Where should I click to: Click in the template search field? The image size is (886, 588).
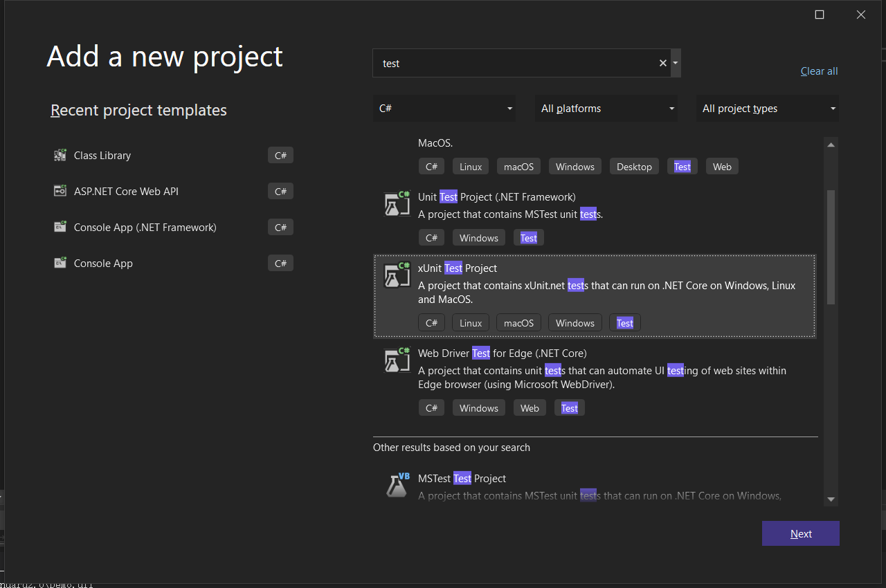(516, 63)
